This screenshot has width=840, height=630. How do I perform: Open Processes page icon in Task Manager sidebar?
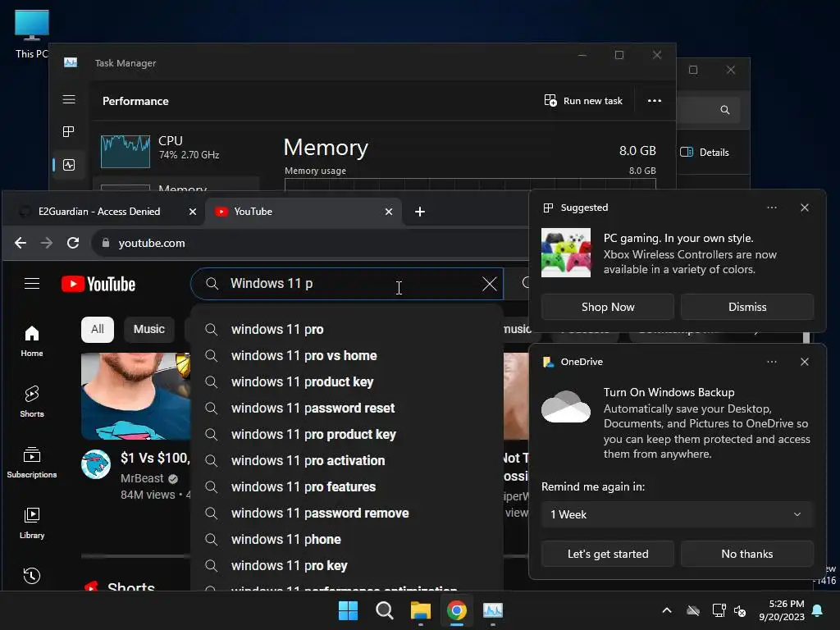[69, 132]
